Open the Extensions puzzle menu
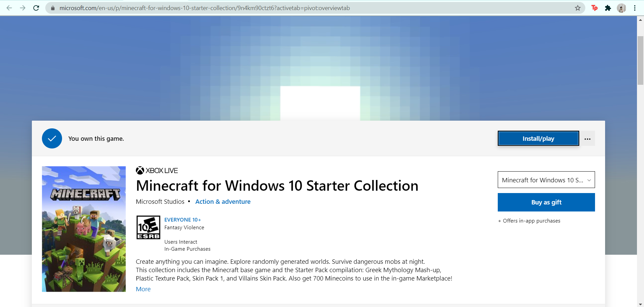 (x=608, y=8)
